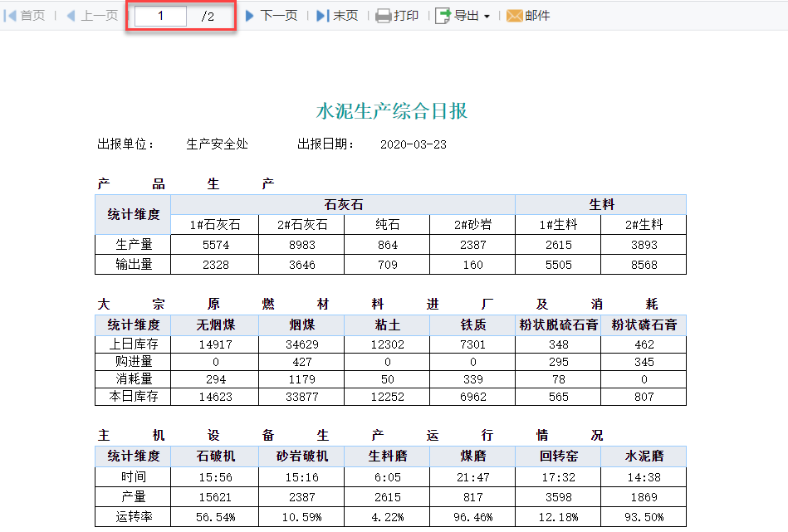Click the report date 2020-03-23
This screenshot has height=532, width=788.
[x=413, y=144]
